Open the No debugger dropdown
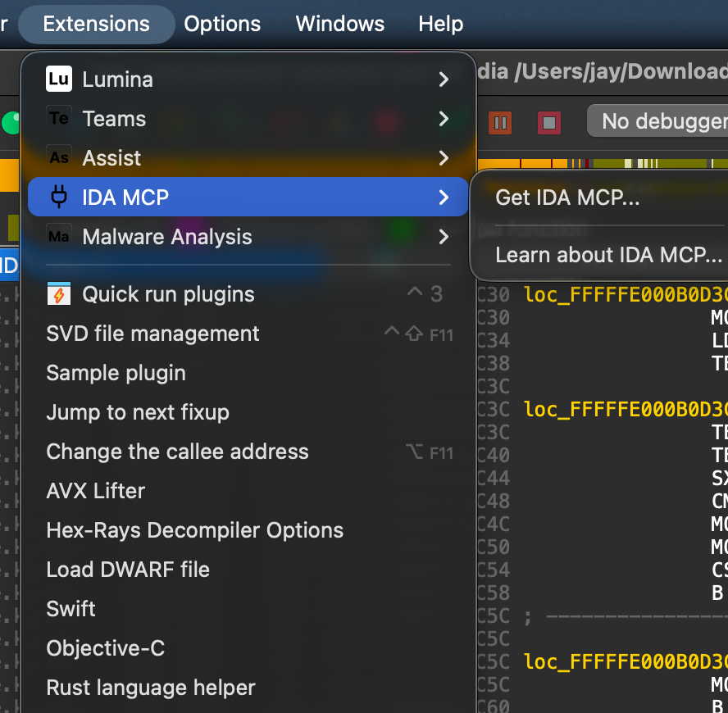The image size is (728, 713). (x=657, y=121)
